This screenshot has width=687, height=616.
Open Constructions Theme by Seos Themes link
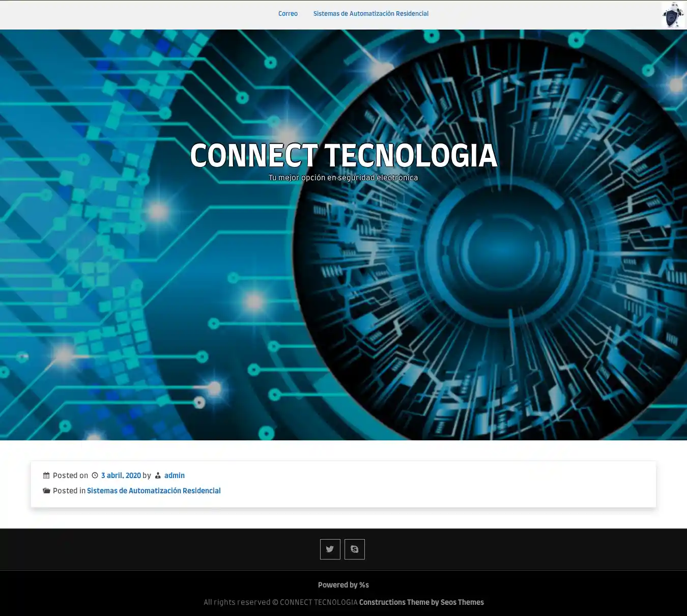tap(421, 602)
